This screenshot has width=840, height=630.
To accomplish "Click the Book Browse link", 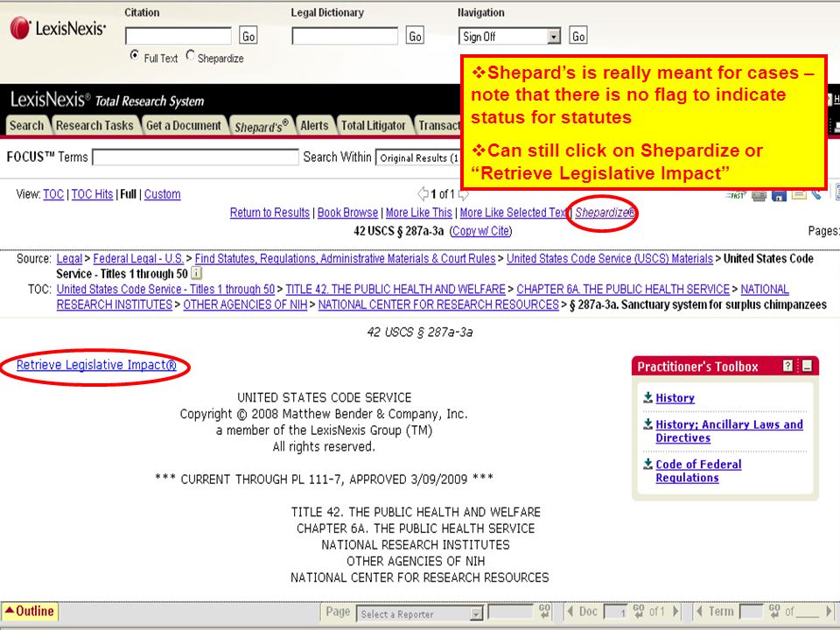I will 347,213.
